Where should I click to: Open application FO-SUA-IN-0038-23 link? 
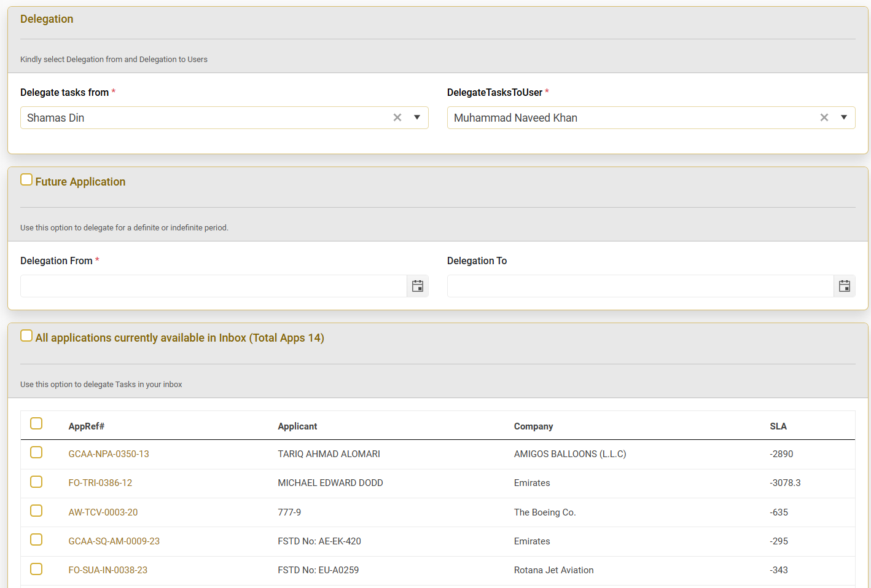point(108,570)
